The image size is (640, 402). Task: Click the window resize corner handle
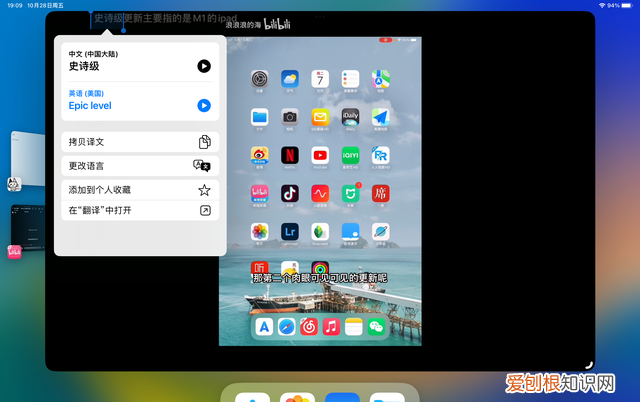pos(588,364)
